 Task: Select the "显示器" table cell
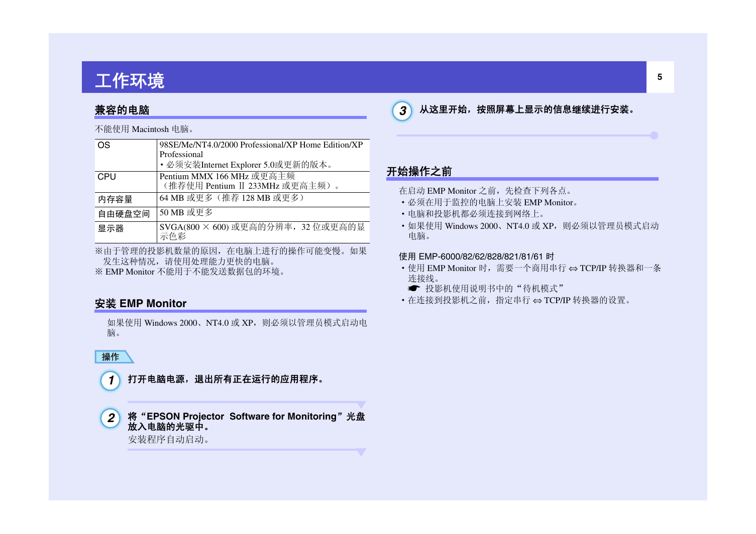[126, 232]
